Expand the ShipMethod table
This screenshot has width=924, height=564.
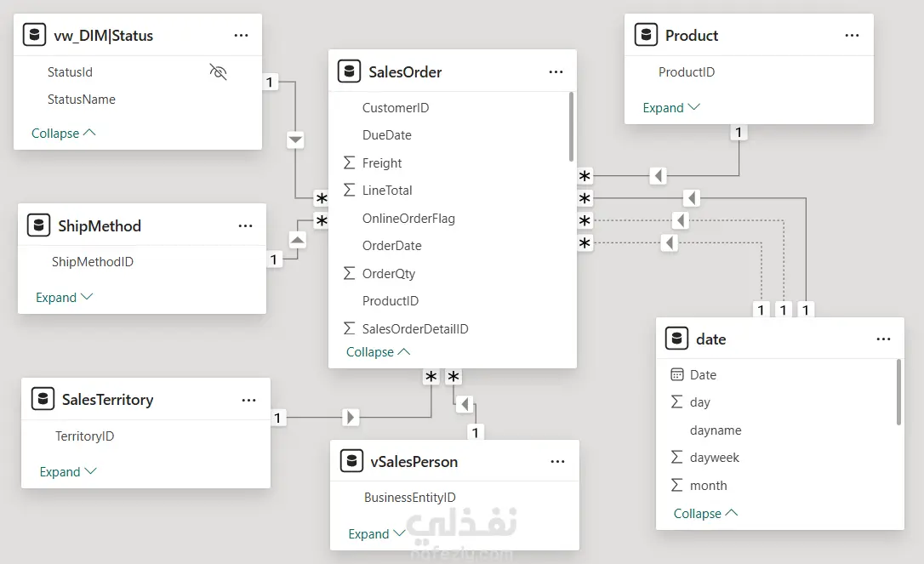[x=64, y=298]
